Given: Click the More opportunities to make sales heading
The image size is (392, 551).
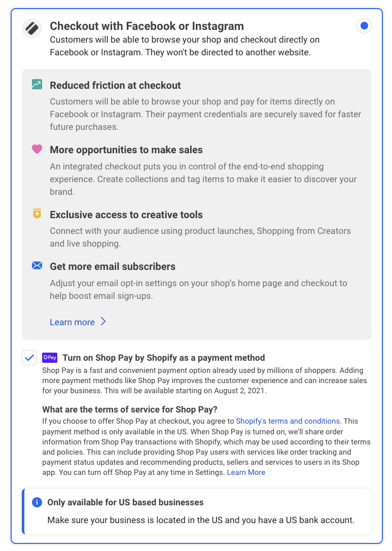Looking at the screenshot, I should pyautogui.click(x=126, y=150).
